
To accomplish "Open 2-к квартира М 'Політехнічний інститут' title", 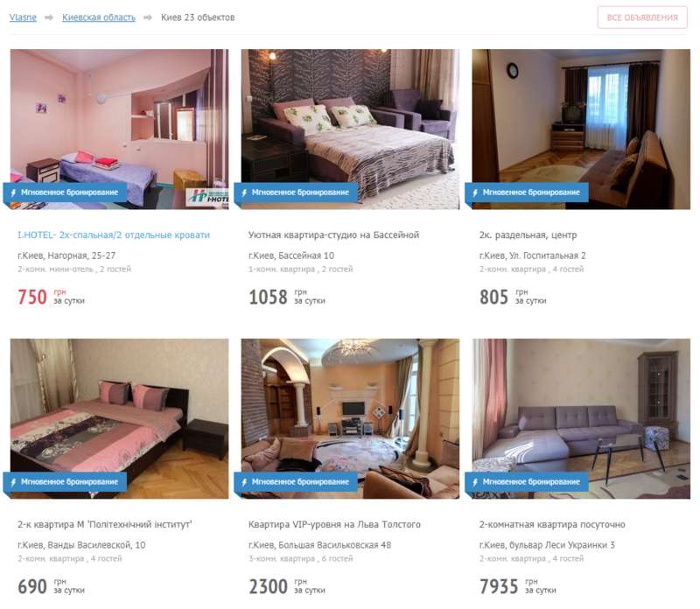I will (x=104, y=524).
